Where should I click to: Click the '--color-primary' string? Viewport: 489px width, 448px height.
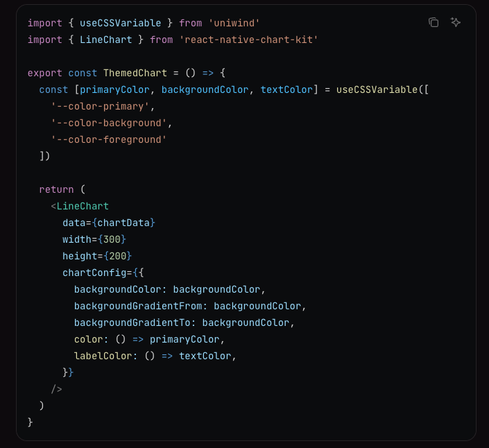click(100, 106)
